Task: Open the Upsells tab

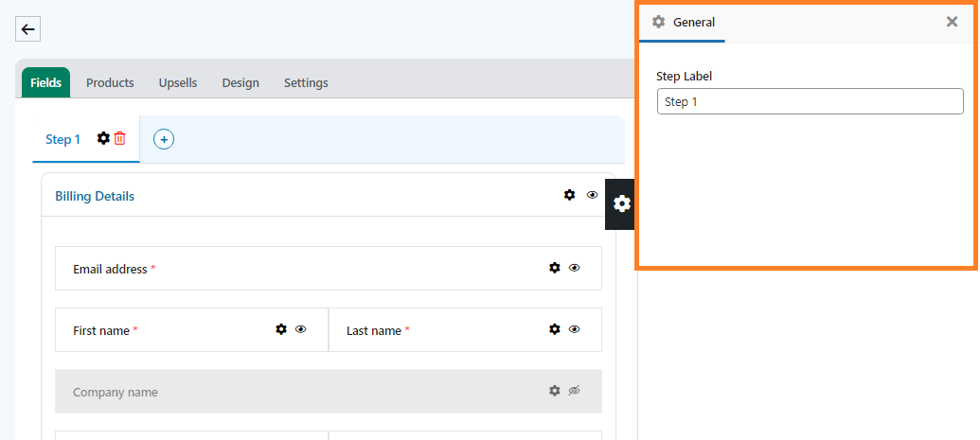Action: tap(178, 82)
